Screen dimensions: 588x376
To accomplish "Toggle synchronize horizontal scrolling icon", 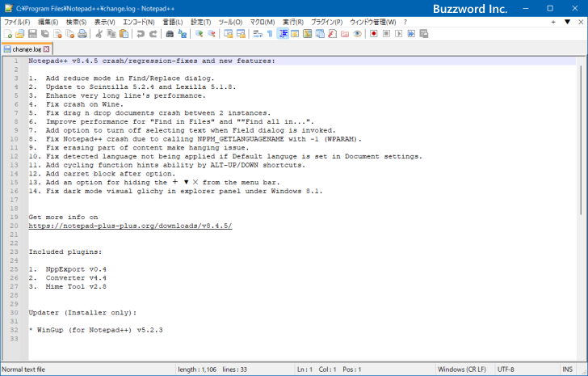I will coord(241,34).
